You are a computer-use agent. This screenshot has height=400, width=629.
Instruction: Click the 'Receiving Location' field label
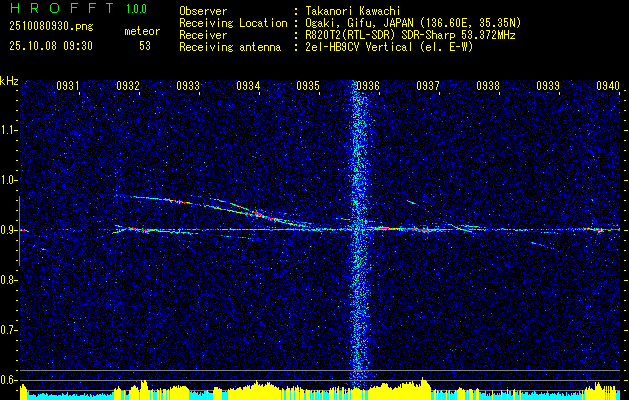pyautogui.click(x=233, y=23)
